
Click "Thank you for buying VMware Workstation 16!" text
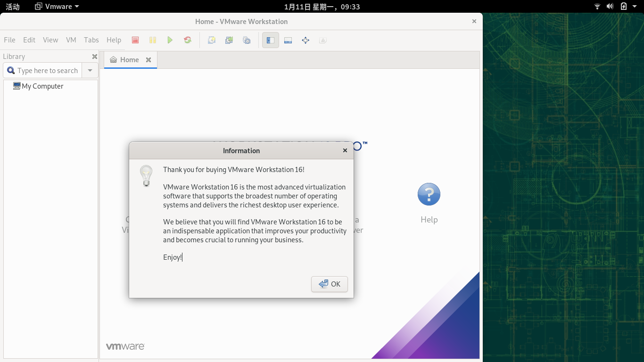[234, 170]
